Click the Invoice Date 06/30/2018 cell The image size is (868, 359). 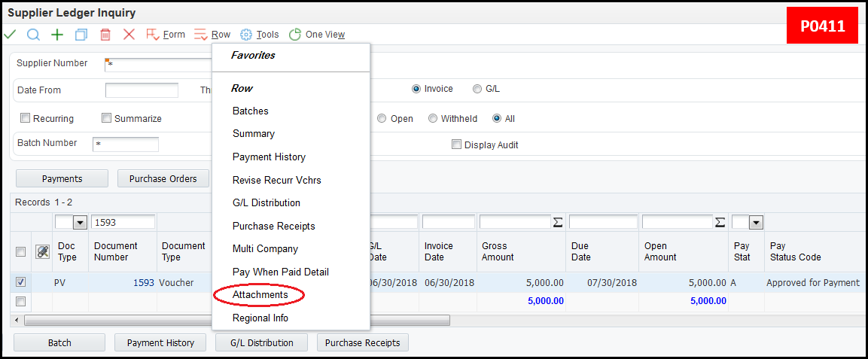pos(449,283)
